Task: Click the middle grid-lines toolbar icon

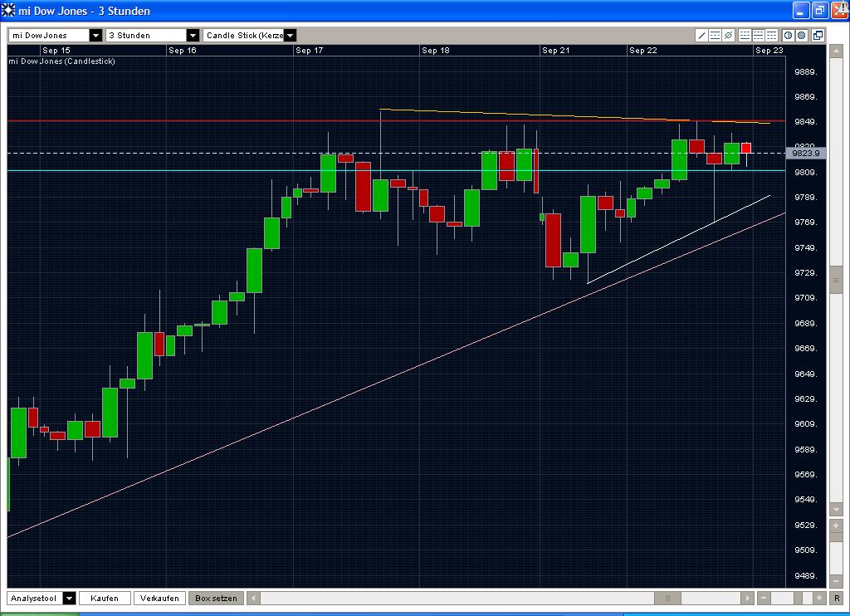Action: coord(756,35)
